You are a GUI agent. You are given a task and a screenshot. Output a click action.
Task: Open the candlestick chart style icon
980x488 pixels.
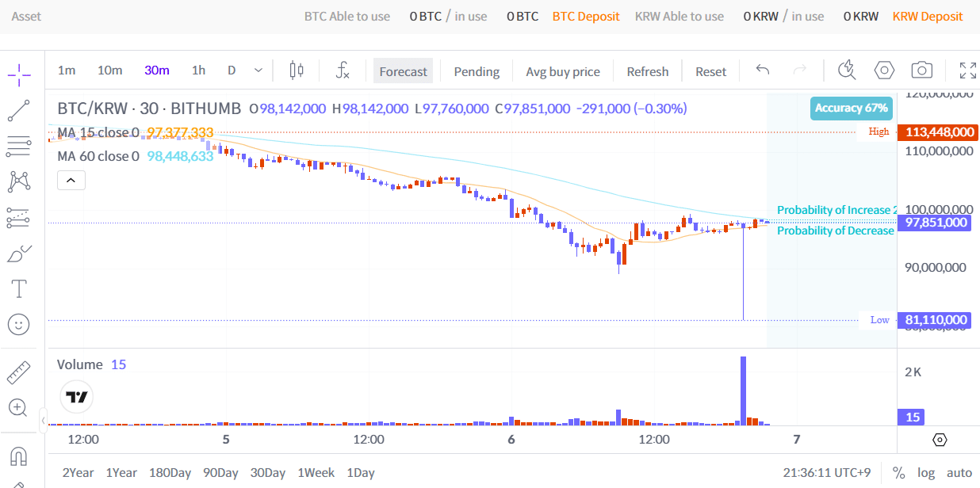point(297,71)
